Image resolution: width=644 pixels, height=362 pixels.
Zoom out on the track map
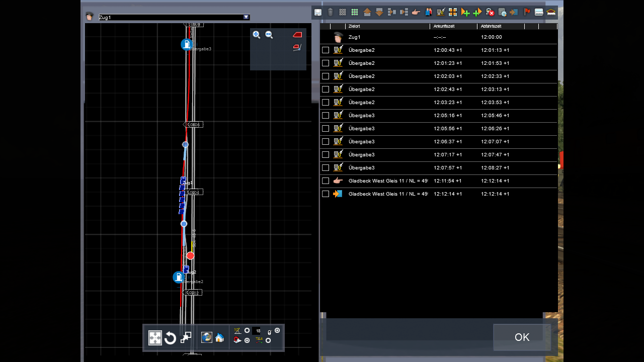269,35
